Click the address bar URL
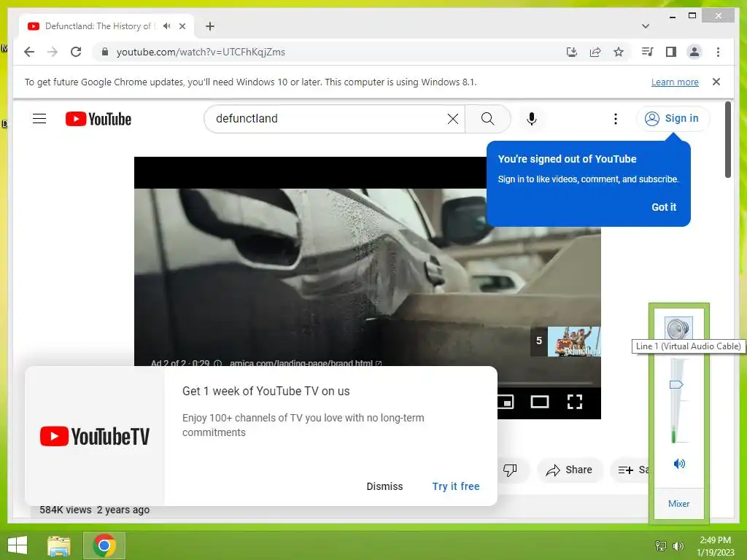 tap(201, 52)
